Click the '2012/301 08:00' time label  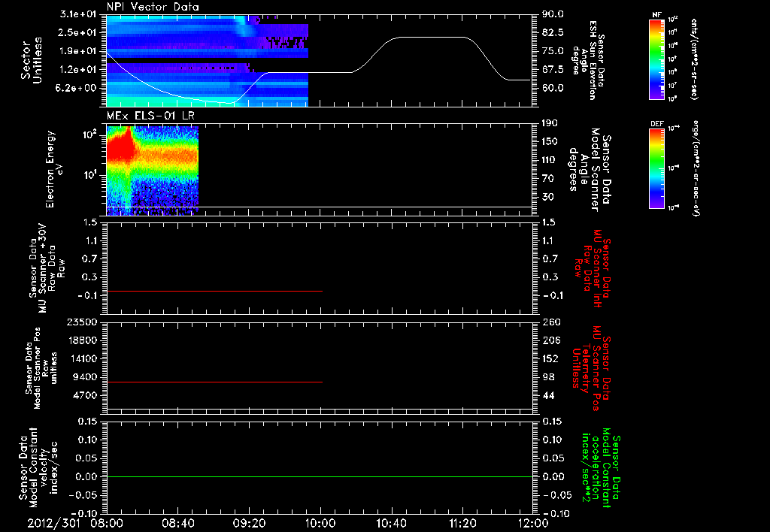(x=74, y=523)
